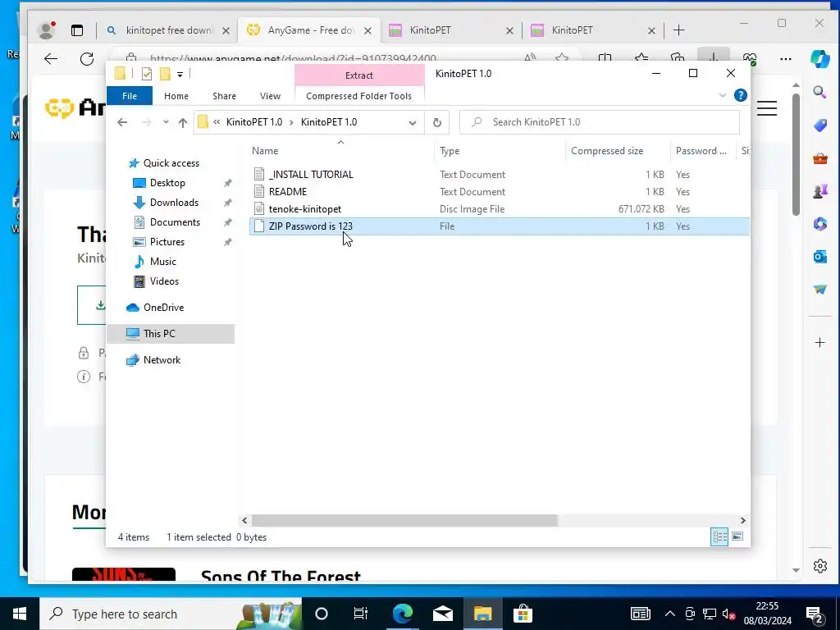Open a new browser tab
Viewport: 840px width, 630px height.
tap(678, 30)
